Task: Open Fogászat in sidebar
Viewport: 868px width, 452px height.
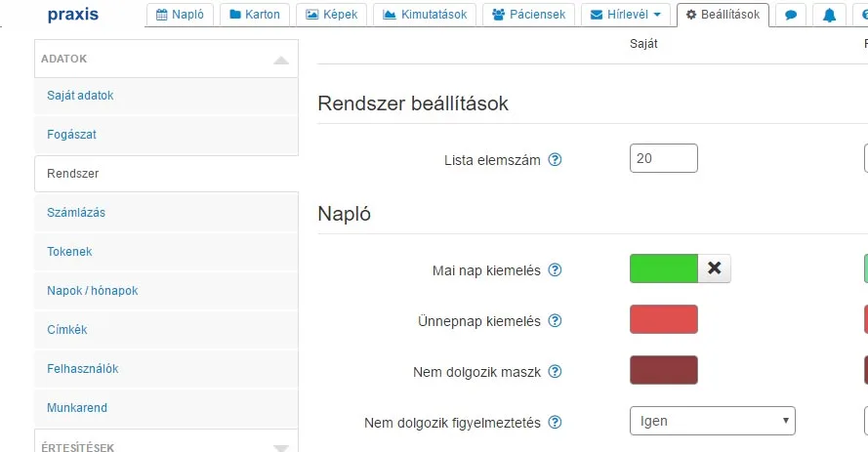Action: [166, 135]
